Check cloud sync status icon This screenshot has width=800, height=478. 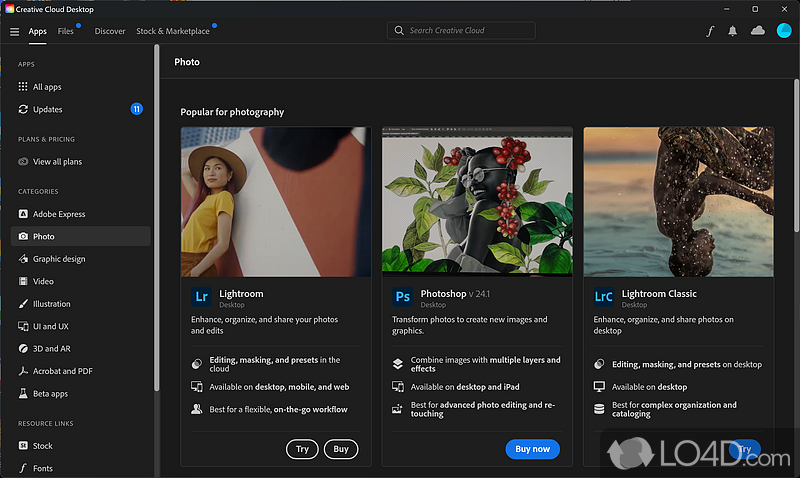758,31
